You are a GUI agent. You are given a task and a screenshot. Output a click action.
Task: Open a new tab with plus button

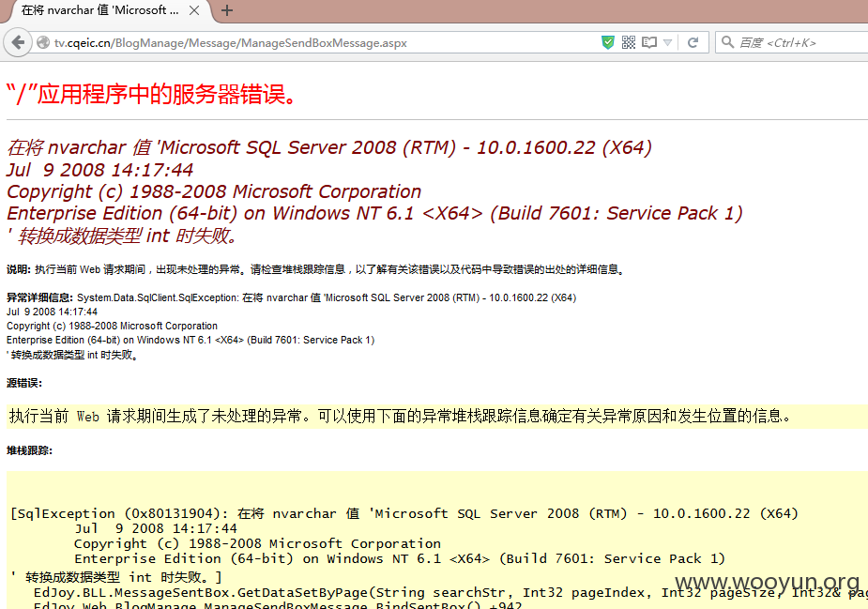click(227, 10)
